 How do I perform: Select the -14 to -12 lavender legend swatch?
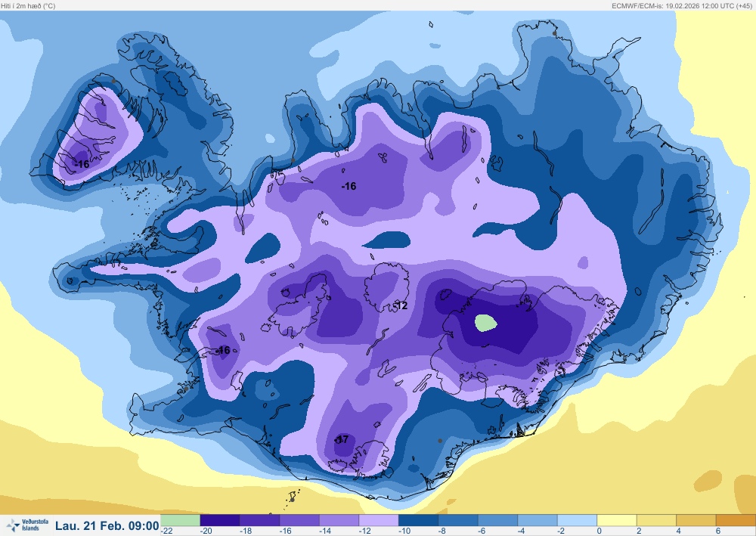coord(339,520)
